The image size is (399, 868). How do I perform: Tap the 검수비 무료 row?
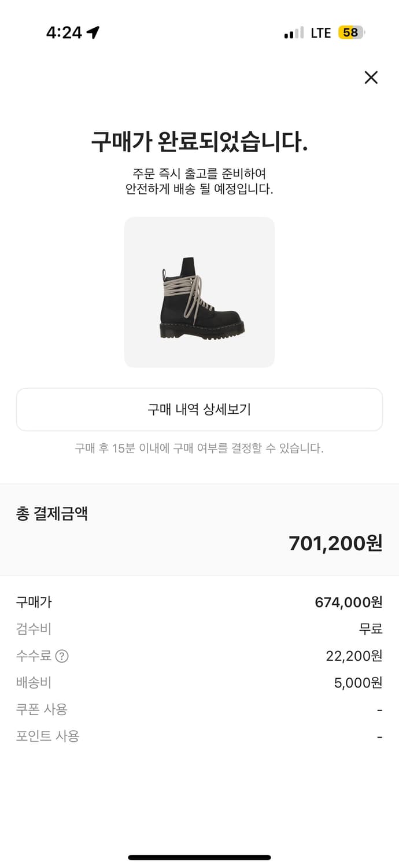coord(199,629)
